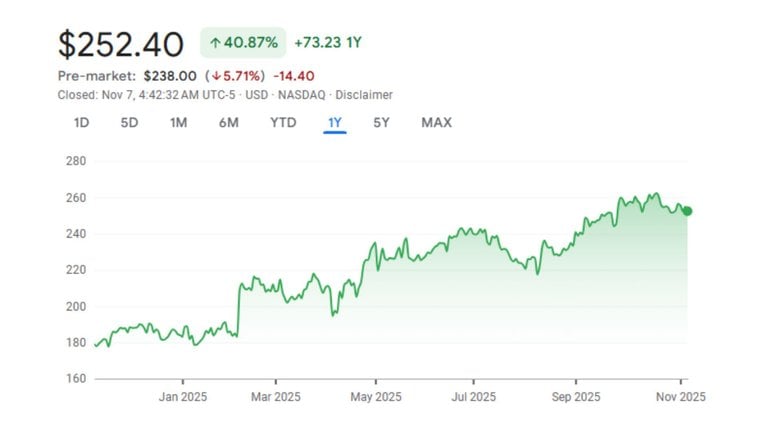Image resolution: width=768 pixels, height=432 pixels.
Task: Click the Jan 2025 axis label
Action: [182, 396]
